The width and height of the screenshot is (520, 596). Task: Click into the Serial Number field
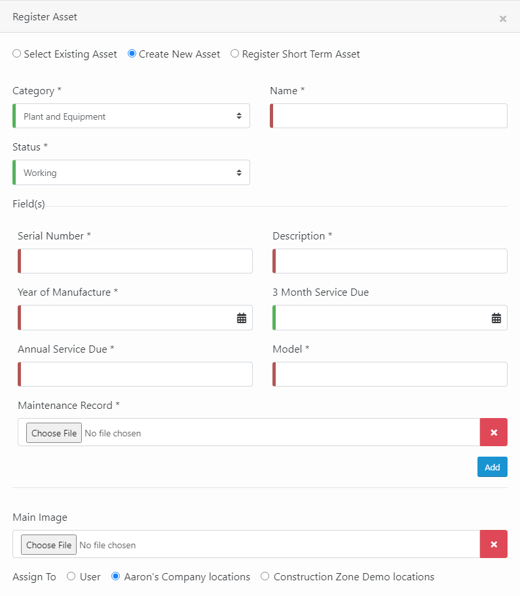[135, 261]
